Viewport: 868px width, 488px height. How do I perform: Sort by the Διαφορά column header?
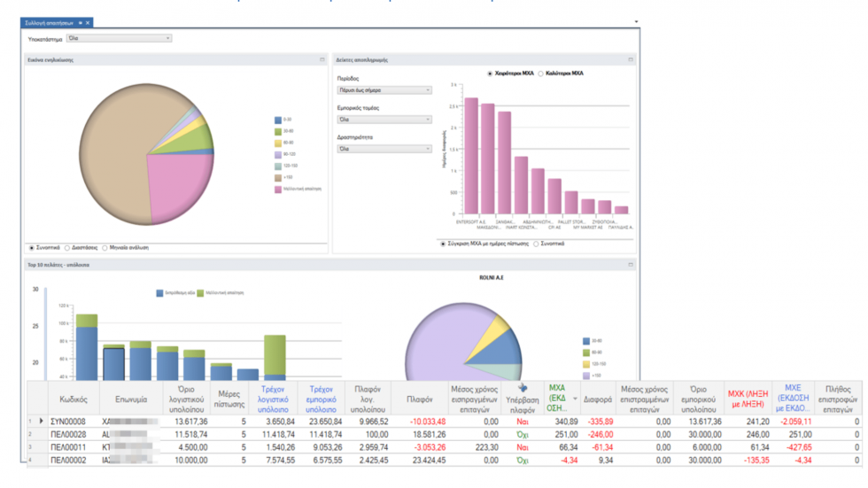click(x=597, y=399)
